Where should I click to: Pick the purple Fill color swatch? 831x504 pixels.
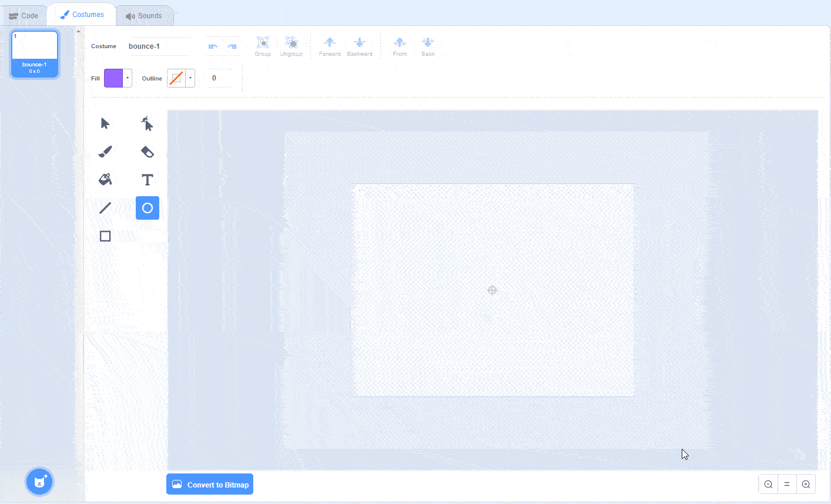113,78
